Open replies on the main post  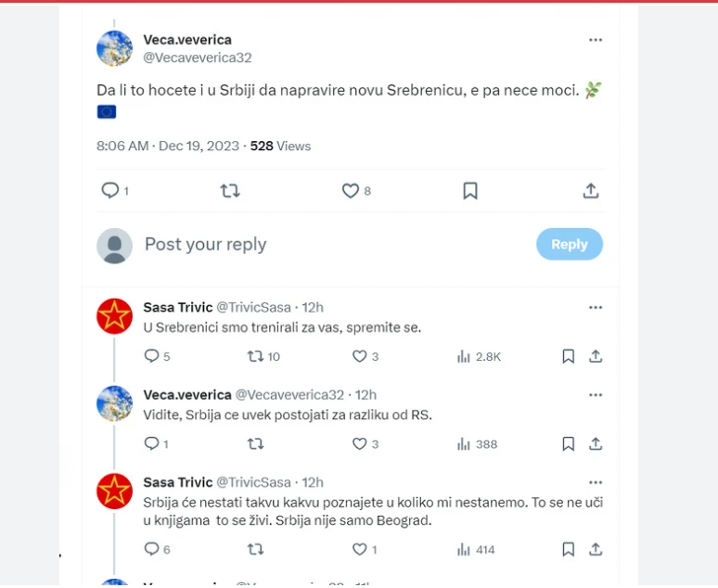110,191
